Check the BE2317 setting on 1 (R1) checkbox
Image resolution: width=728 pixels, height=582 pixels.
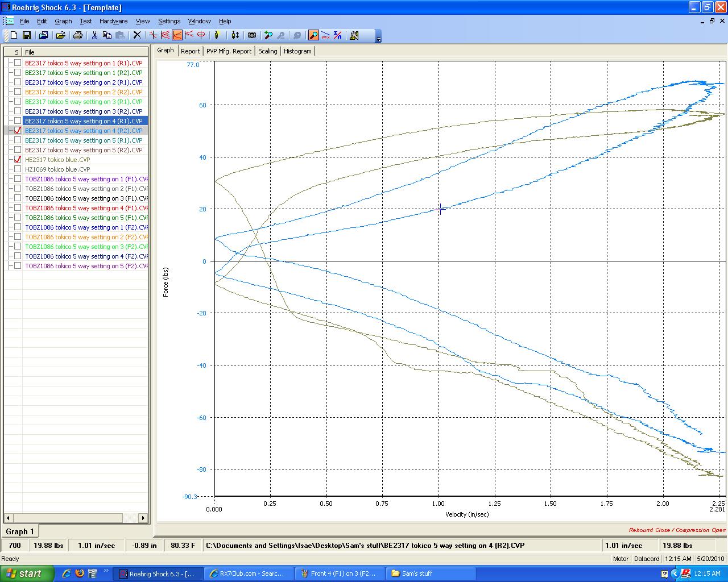tap(18, 63)
